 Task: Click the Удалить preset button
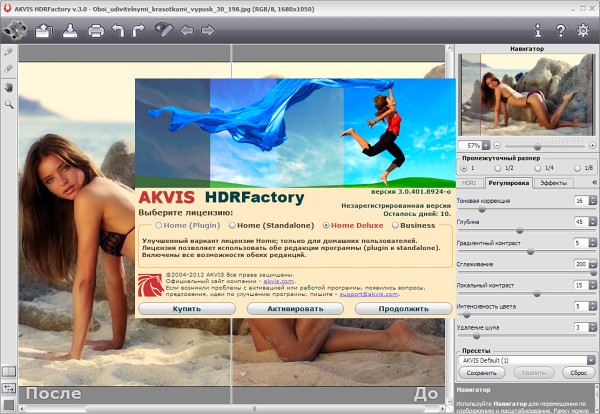(533, 373)
